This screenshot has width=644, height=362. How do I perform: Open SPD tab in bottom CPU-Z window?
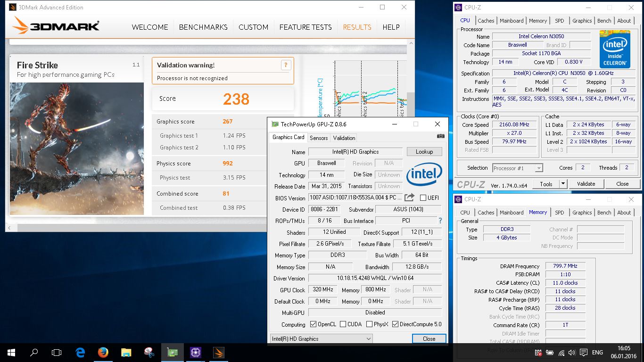(x=560, y=213)
